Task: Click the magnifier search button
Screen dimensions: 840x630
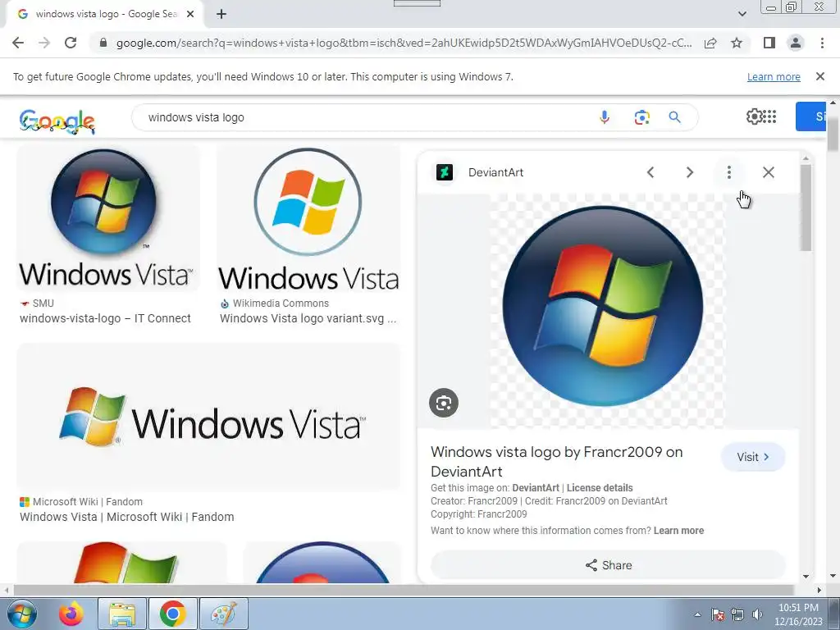Action: 674,116
